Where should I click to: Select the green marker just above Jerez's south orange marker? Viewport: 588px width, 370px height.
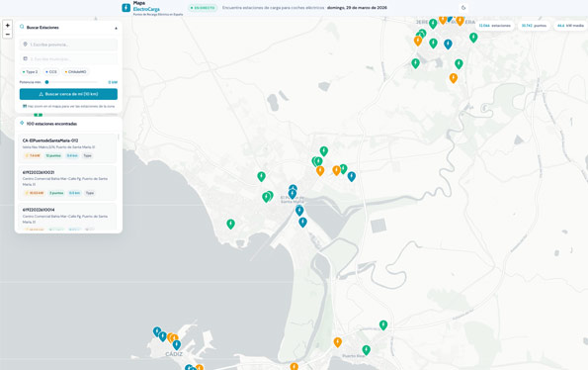tap(459, 63)
